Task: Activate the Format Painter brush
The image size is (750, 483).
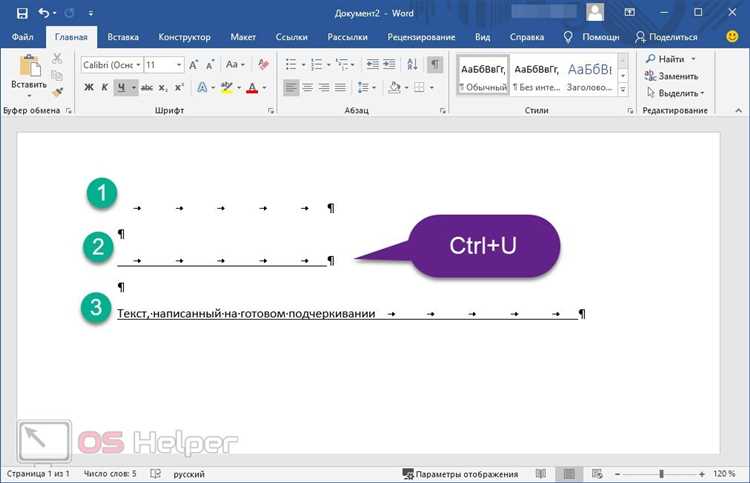Action: pyautogui.click(x=57, y=92)
